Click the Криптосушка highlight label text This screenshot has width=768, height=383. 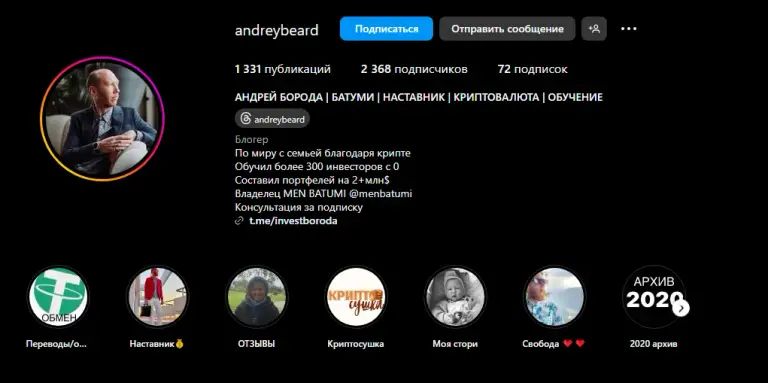click(356, 344)
